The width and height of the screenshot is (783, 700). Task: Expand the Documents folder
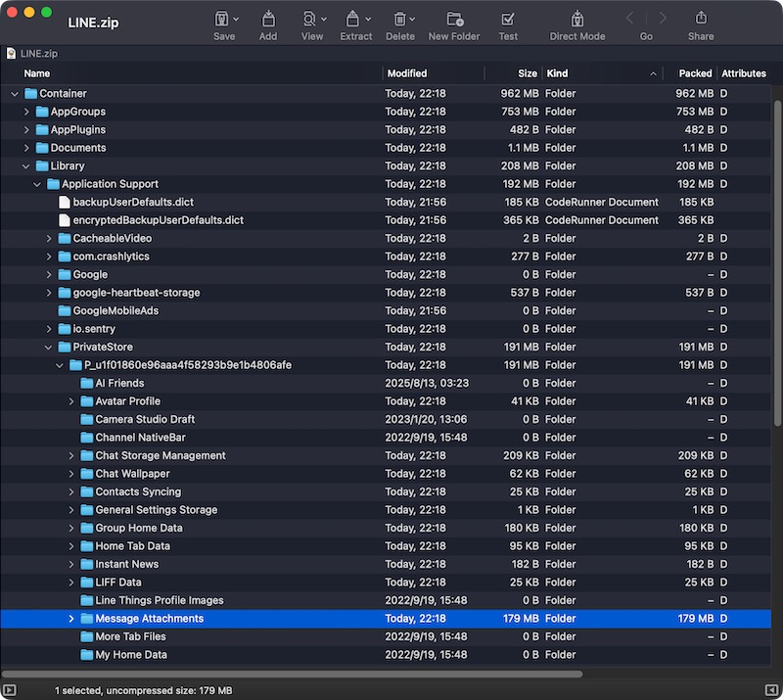pyautogui.click(x=26, y=148)
